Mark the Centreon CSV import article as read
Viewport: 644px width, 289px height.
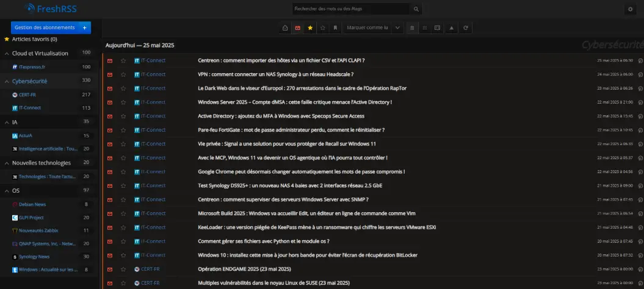tap(110, 61)
